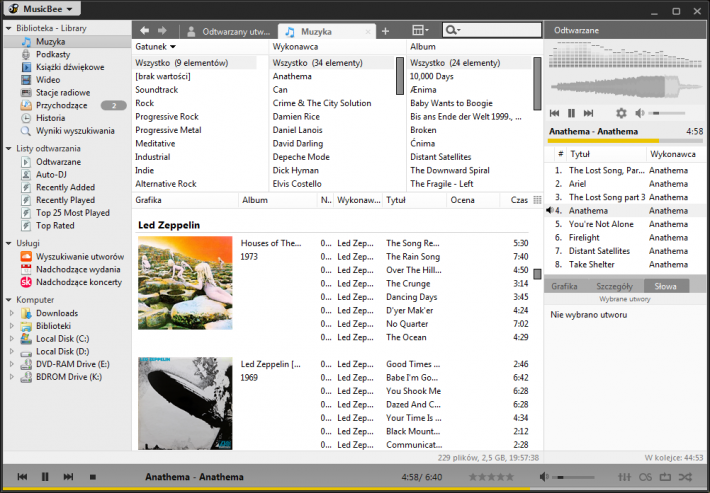Skip to next track in right panel
Viewport: 710px width, 493px height.
[588, 113]
